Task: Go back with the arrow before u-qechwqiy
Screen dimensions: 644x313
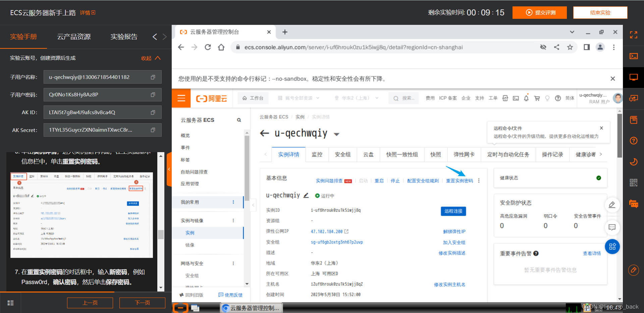Action: pos(265,133)
